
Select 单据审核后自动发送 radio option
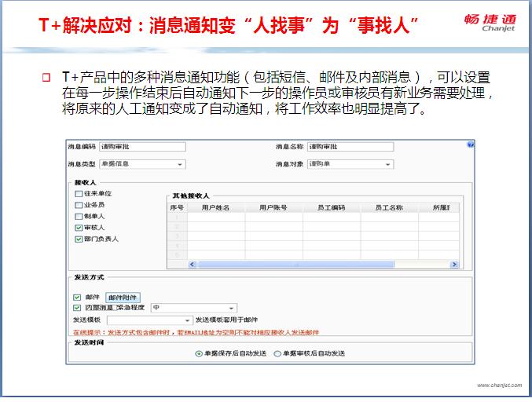click(277, 353)
